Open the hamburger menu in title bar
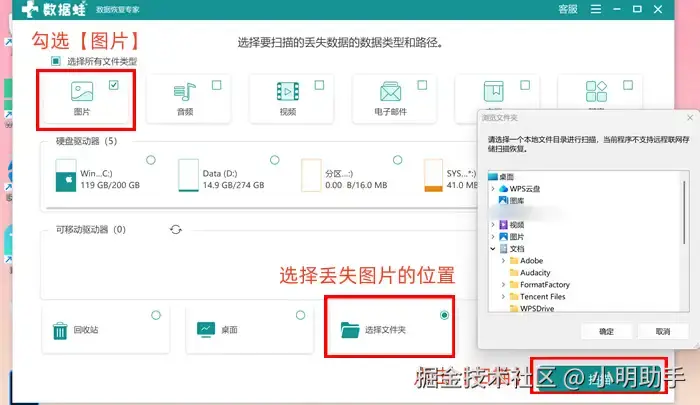Viewport: 700px width, 405px height. [596, 9]
